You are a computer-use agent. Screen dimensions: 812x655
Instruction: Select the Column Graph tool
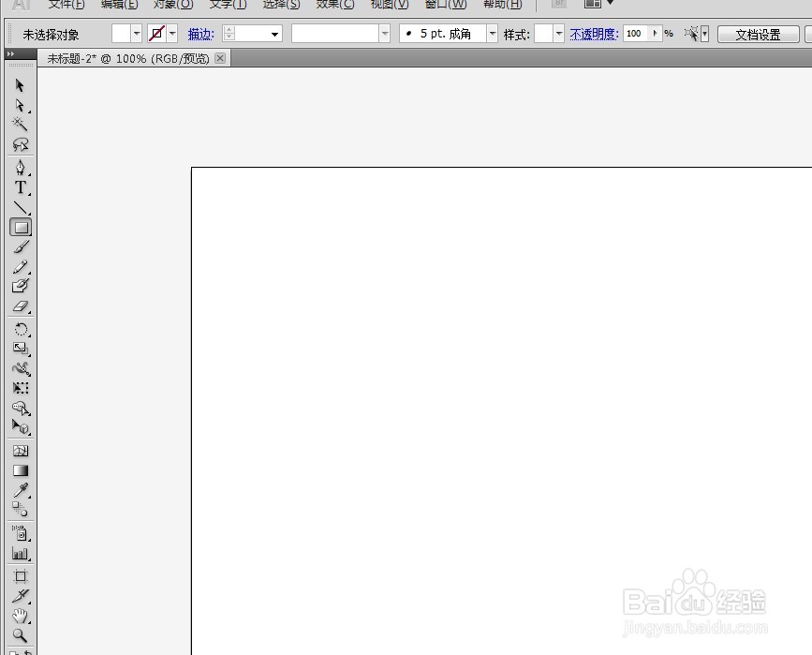[21, 553]
